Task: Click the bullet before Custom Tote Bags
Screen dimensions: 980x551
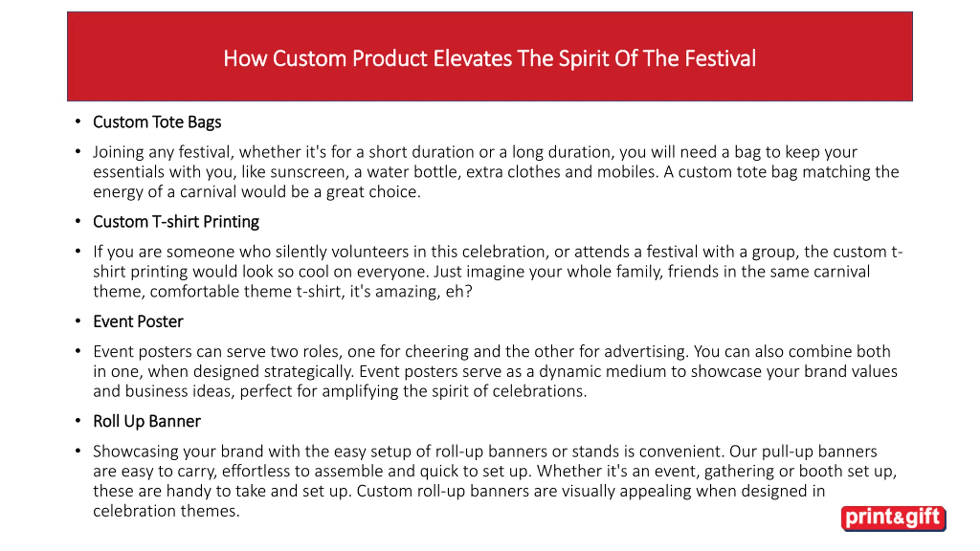Action: (x=78, y=122)
